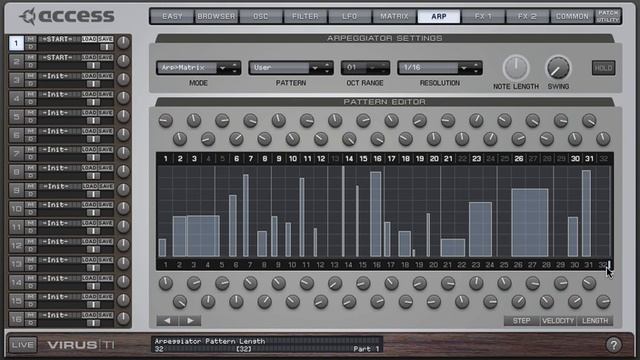This screenshot has height=360, width=640.
Task: Click the Access logo
Action: coord(66,16)
